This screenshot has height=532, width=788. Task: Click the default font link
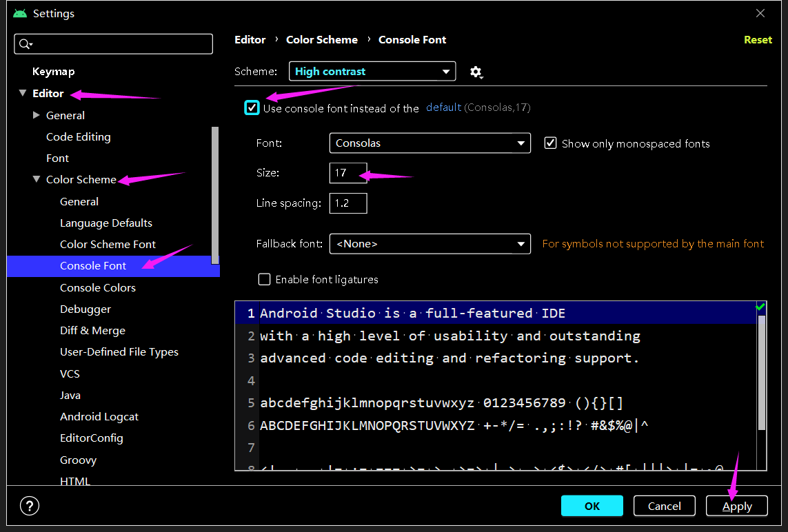pos(443,107)
